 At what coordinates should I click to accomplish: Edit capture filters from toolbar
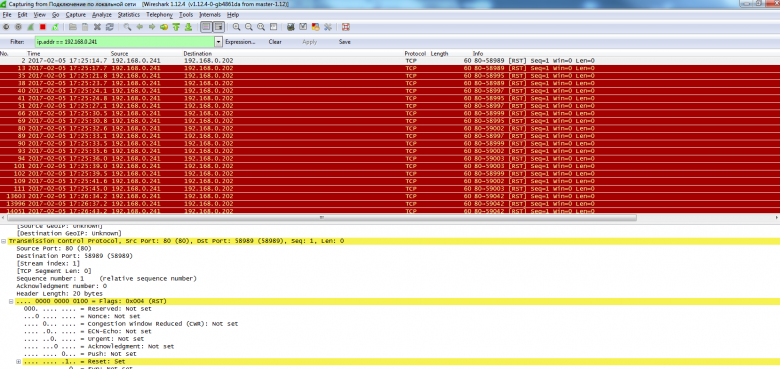pos(291,27)
